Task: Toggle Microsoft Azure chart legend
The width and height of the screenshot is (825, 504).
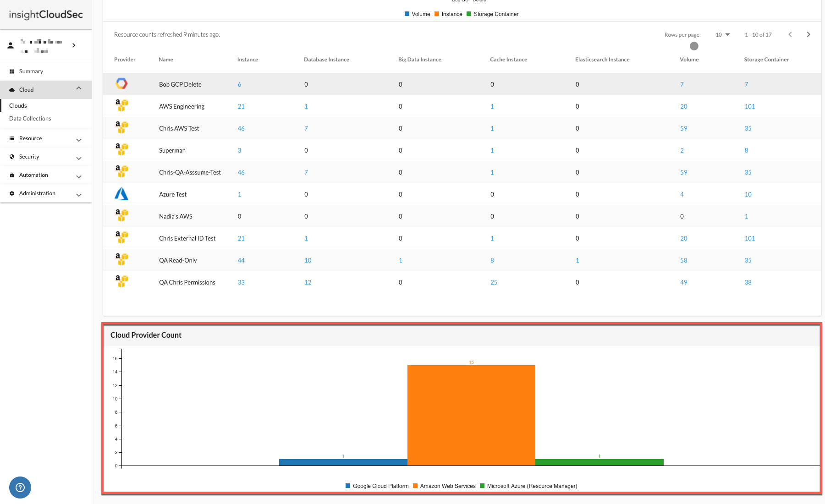Action: click(528, 486)
